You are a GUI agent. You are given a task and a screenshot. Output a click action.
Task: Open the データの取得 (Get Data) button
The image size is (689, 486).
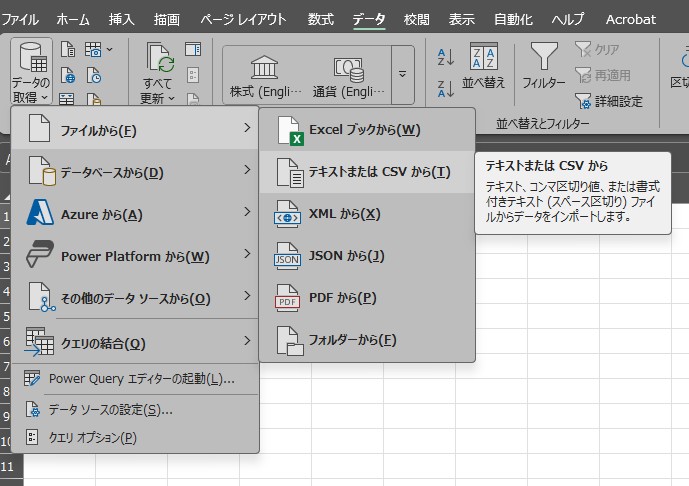point(31,72)
